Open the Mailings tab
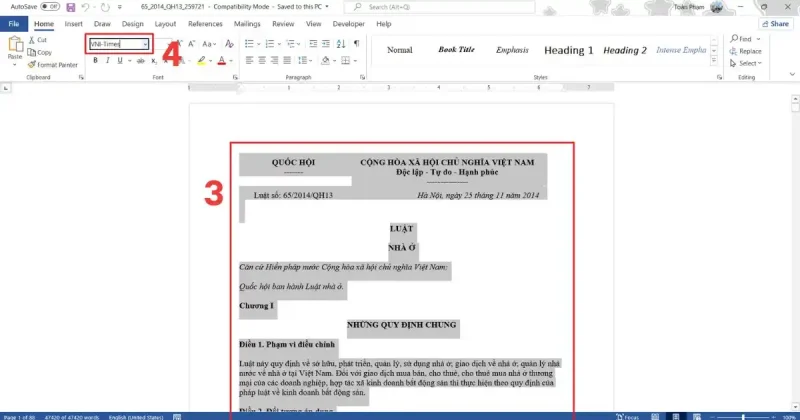 click(247, 24)
